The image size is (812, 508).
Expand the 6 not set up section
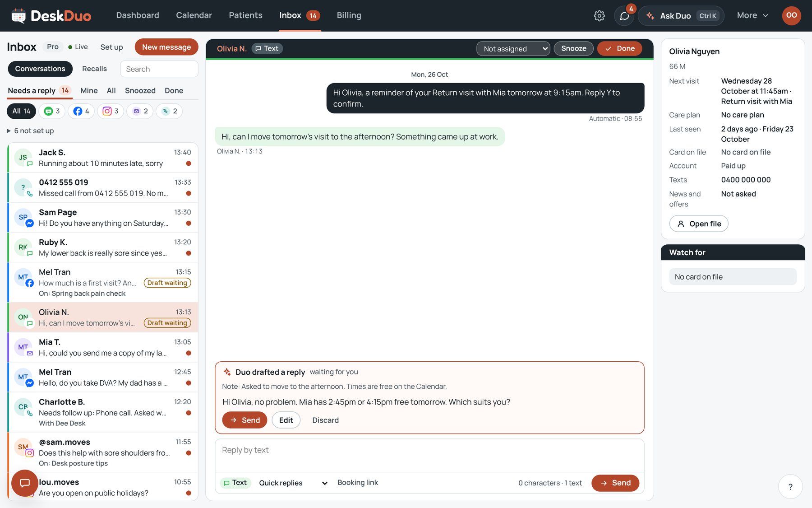[x=30, y=131]
